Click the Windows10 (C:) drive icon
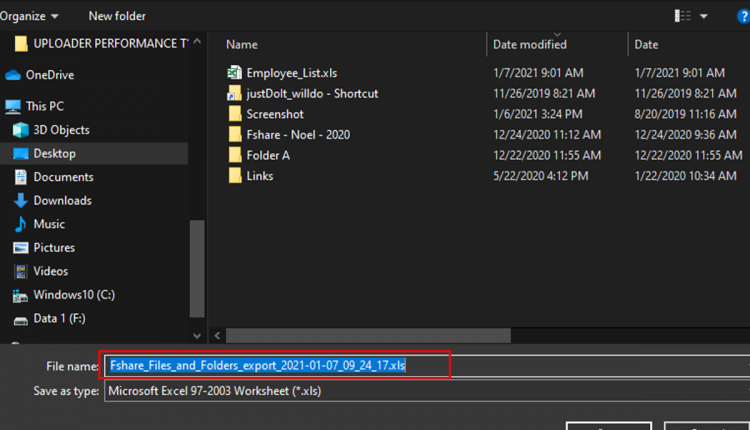This screenshot has width=750, height=430. pyautogui.click(x=20, y=296)
